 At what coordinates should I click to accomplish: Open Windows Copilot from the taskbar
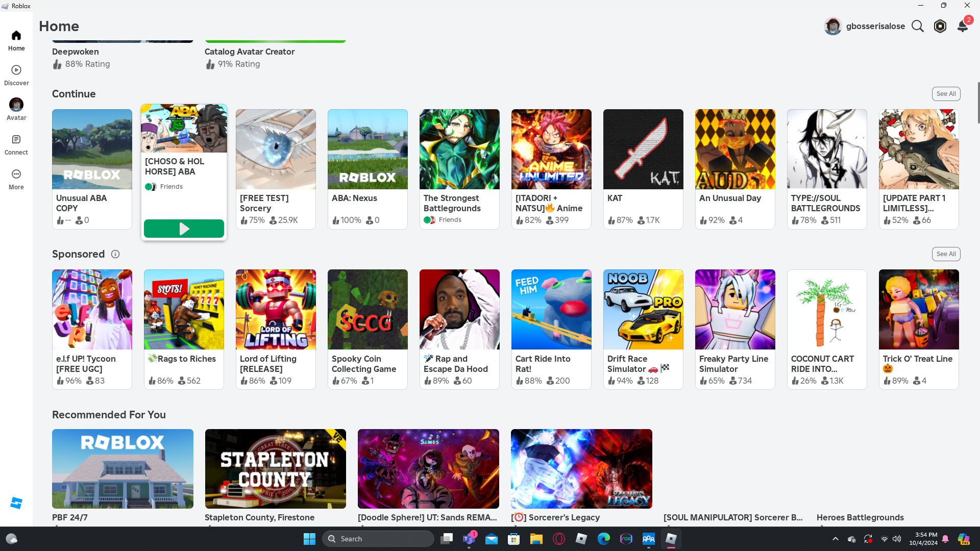tap(964, 539)
